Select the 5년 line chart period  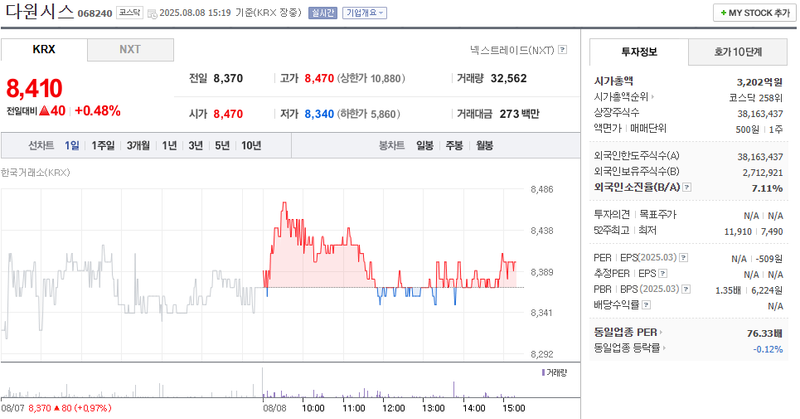click(222, 145)
